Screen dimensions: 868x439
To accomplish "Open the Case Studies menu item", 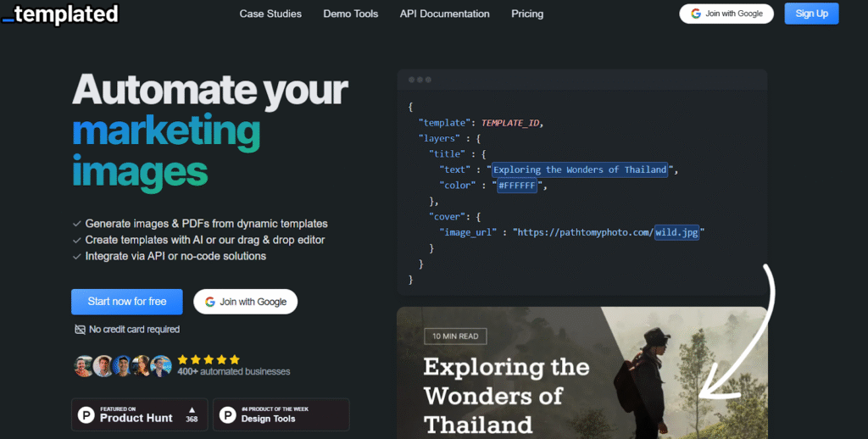I will point(270,14).
